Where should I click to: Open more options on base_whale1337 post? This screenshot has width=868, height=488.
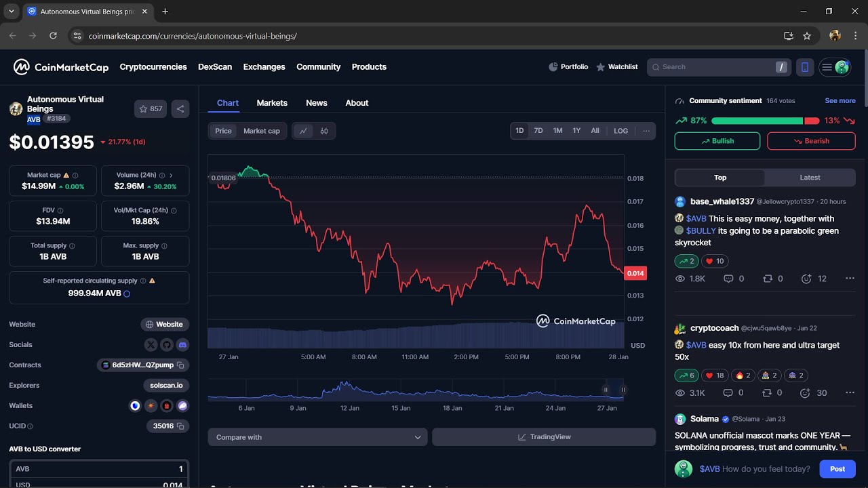click(850, 279)
